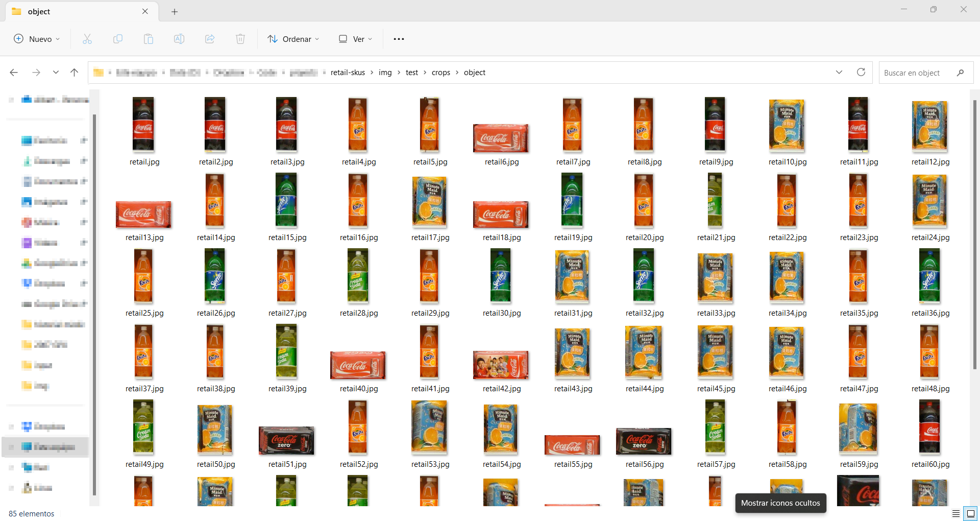The image size is (980, 521).
Task: Select retail51.jpg Coca-Cola zero pack
Action: pos(286,440)
